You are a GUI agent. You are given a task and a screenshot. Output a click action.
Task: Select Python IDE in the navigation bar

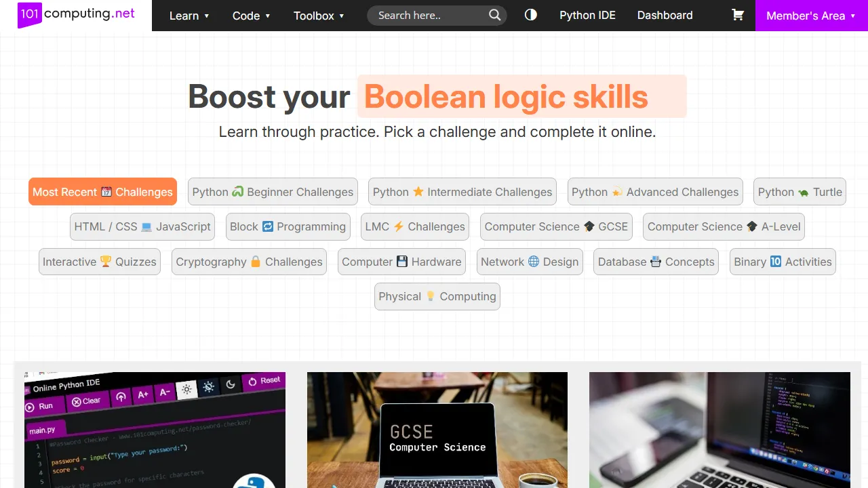[x=587, y=15]
